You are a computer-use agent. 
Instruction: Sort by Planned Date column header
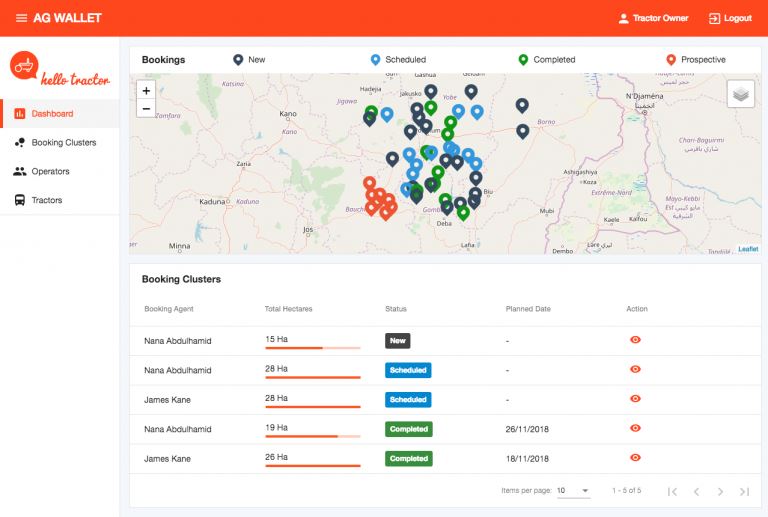(528, 309)
